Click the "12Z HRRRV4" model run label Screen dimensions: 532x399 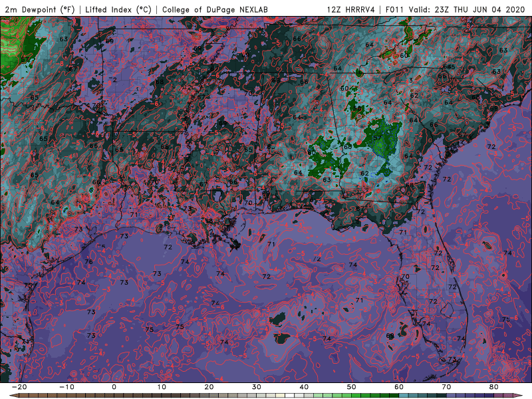350,9
